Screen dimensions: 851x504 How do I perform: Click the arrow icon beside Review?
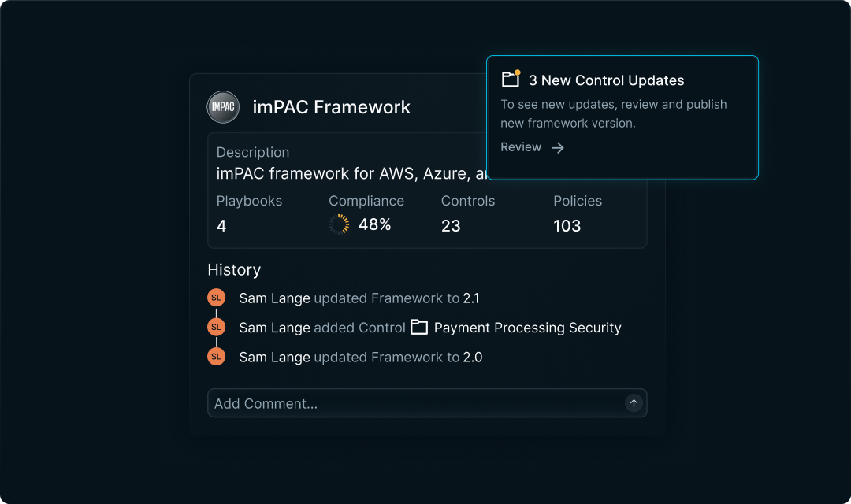558,148
